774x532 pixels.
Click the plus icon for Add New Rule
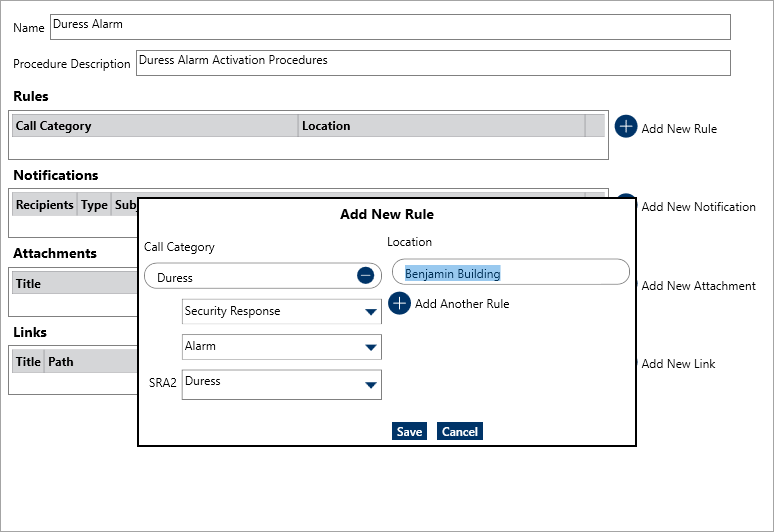pos(626,127)
